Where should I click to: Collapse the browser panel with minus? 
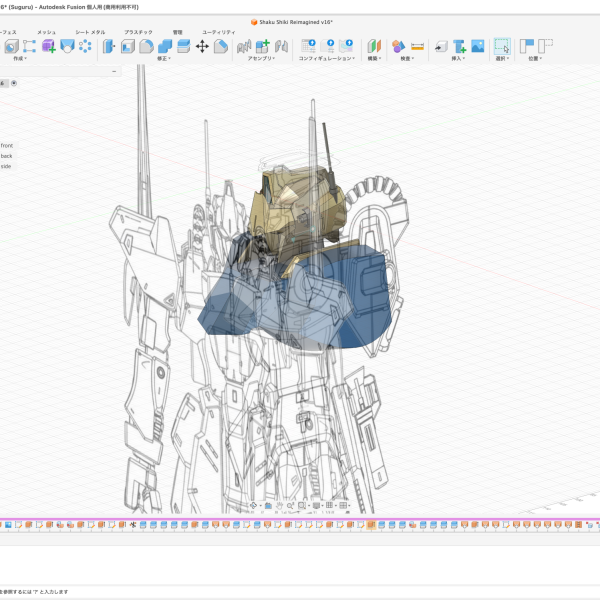[114, 71]
